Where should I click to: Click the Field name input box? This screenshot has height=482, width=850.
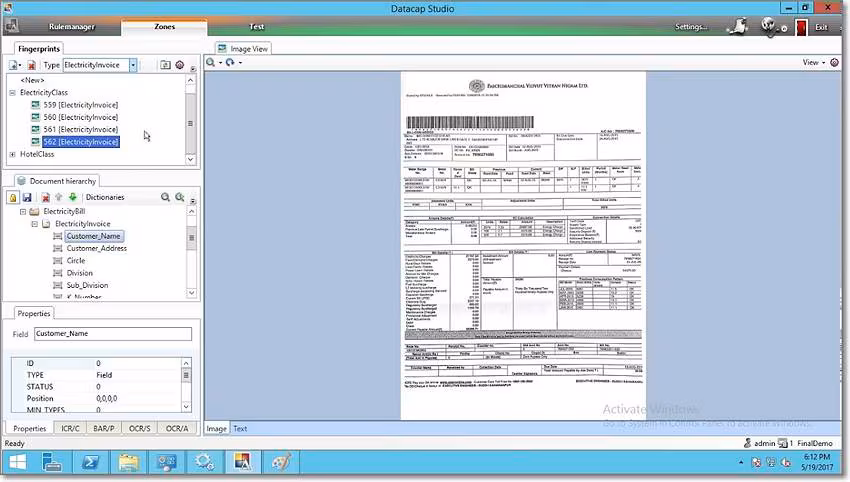113,334
